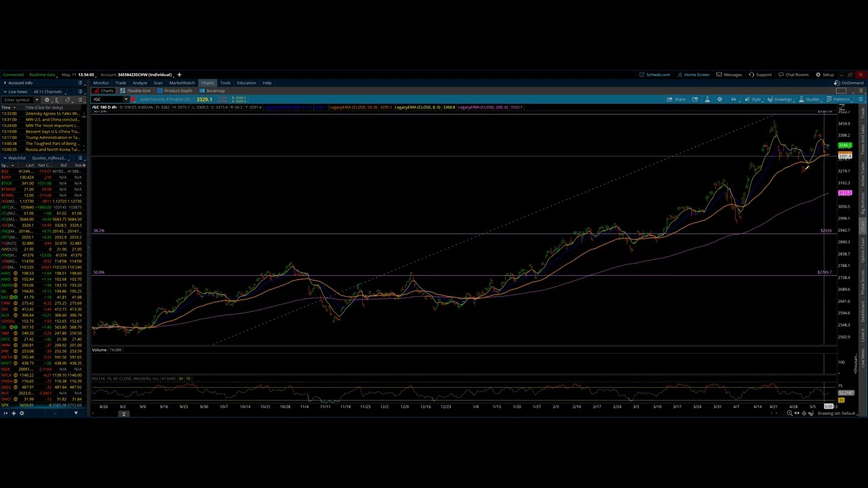Select the SPX row in watchlist
The image size is (868, 488).
[x=42, y=405]
